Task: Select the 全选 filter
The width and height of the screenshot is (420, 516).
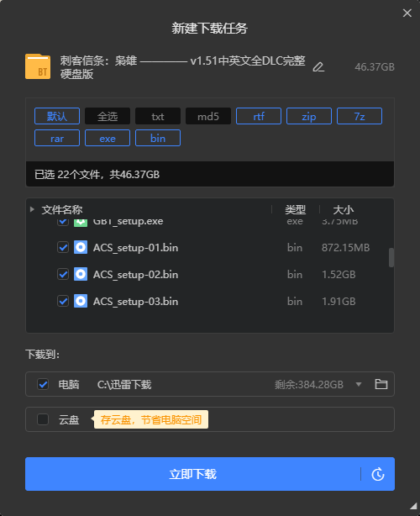Action: tap(108, 116)
